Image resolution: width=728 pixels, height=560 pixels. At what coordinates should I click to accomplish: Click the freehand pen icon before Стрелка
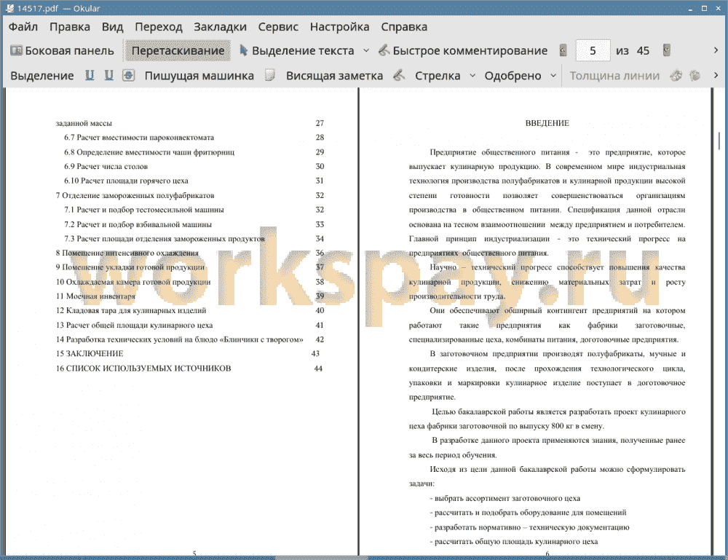point(399,75)
